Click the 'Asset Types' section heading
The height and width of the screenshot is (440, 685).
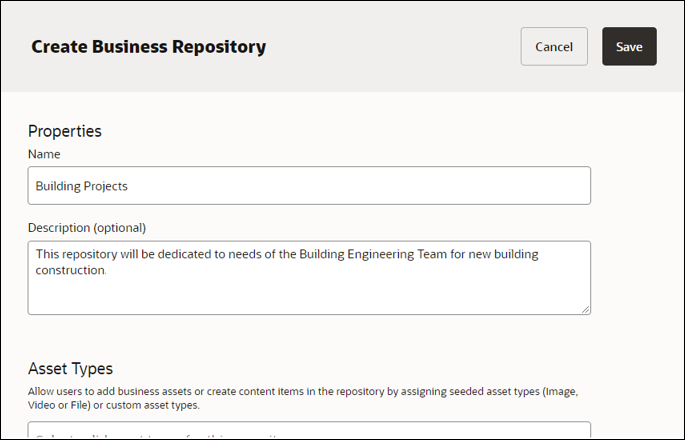point(70,368)
